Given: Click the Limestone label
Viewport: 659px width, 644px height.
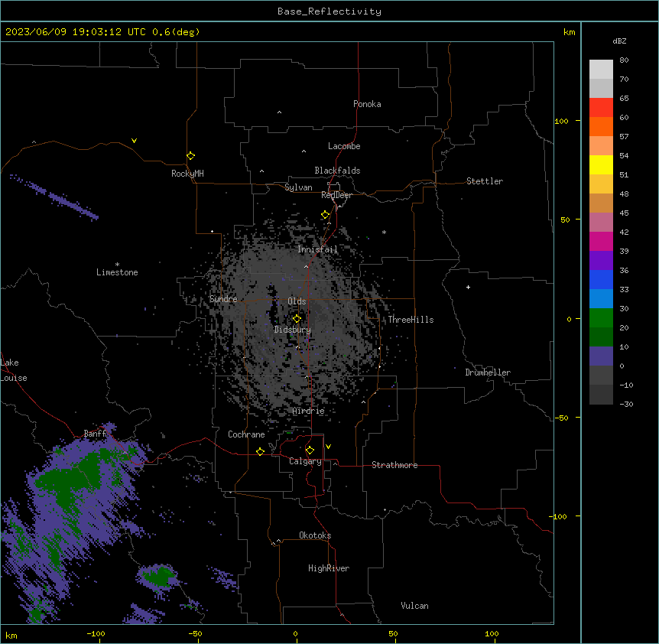Looking at the screenshot, I should pos(117,272).
